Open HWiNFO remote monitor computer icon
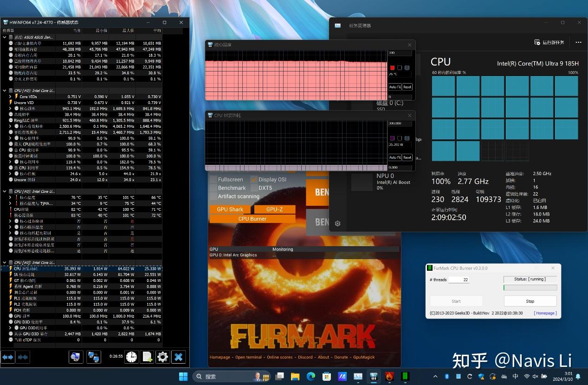This screenshot has width=588, height=385. coord(76,357)
